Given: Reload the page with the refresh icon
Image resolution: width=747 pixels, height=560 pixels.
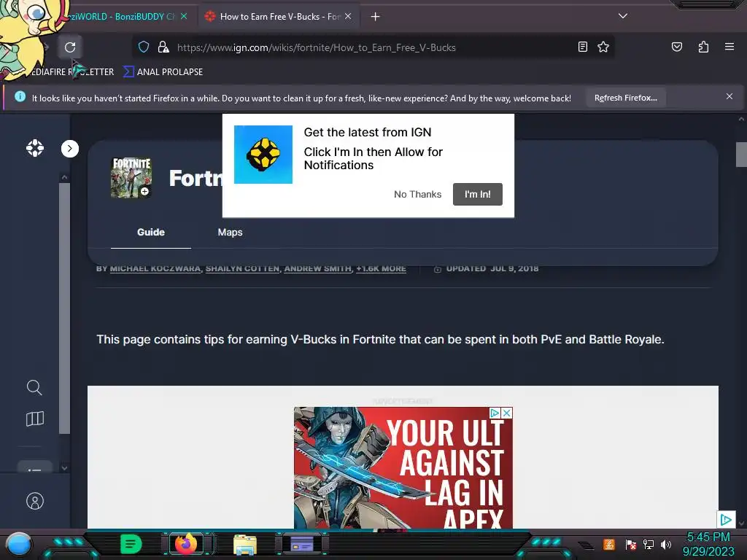Looking at the screenshot, I should coord(70,47).
